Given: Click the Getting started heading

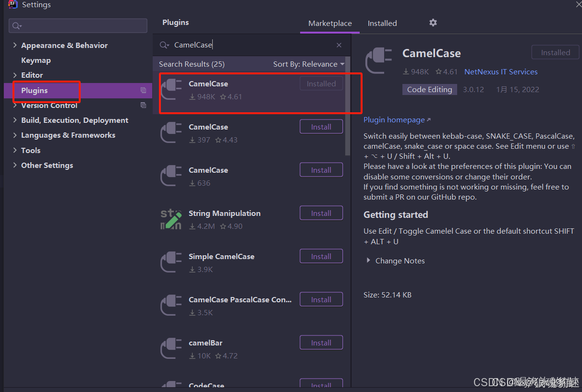Looking at the screenshot, I should [396, 214].
